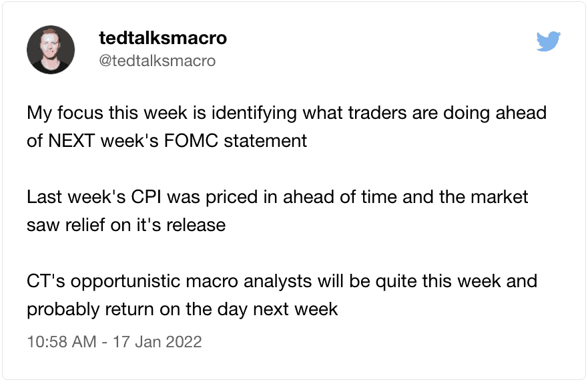This screenshot has height=382, width=588.
Task: Open the @tedtalksmacro handle link
Action: (157, 60)
